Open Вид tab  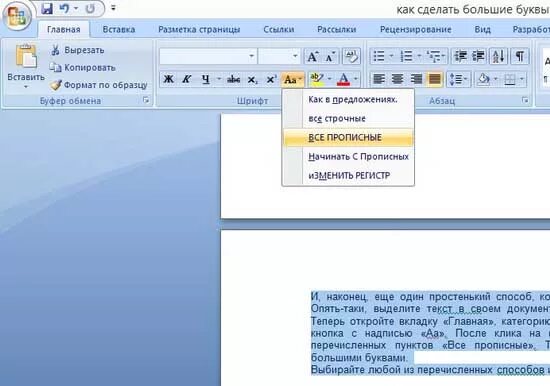tap(483, 29)
